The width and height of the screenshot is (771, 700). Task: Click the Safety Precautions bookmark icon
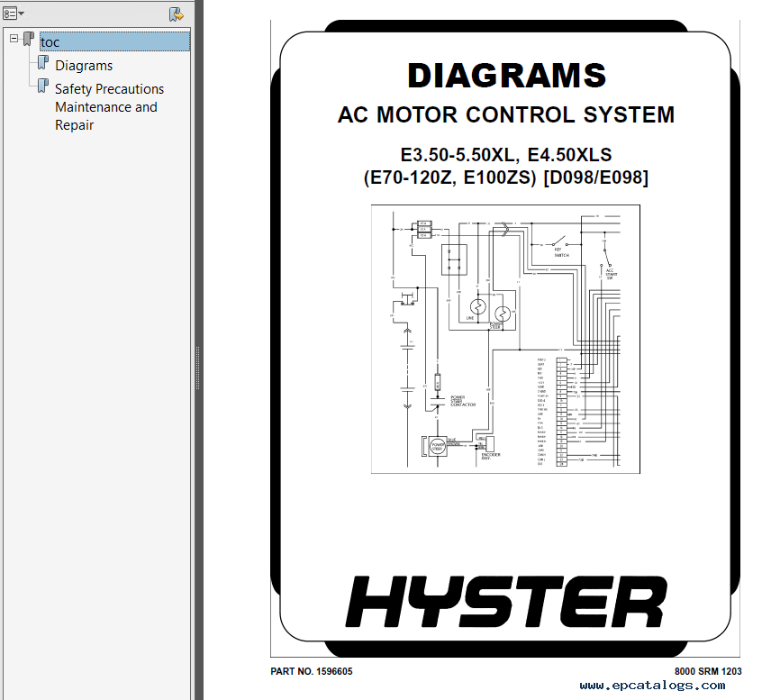pyautogui.click(x=43, y=86)
